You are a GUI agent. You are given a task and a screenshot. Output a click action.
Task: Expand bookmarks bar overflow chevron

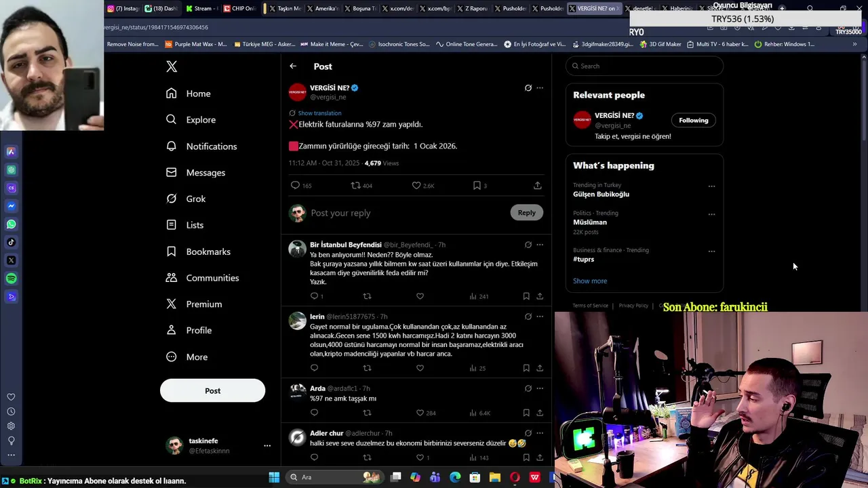click(x=854, y=44)
